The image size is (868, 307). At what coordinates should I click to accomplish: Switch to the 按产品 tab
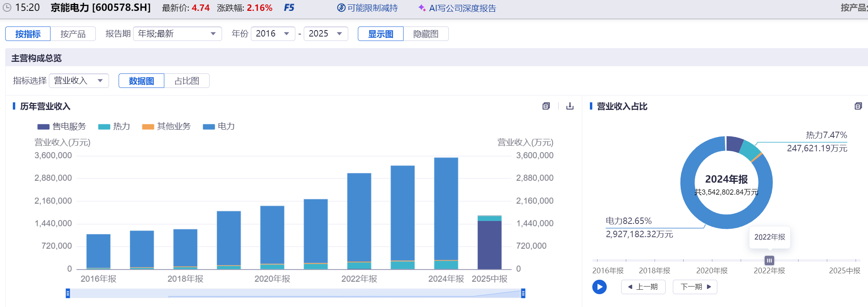point(73,34)
